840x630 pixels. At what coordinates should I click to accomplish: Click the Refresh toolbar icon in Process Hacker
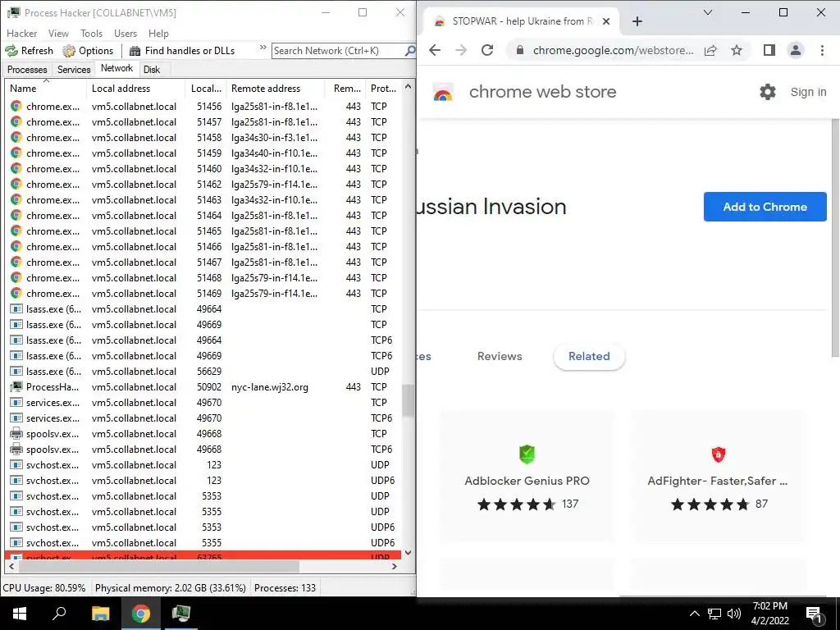(11, 51)
